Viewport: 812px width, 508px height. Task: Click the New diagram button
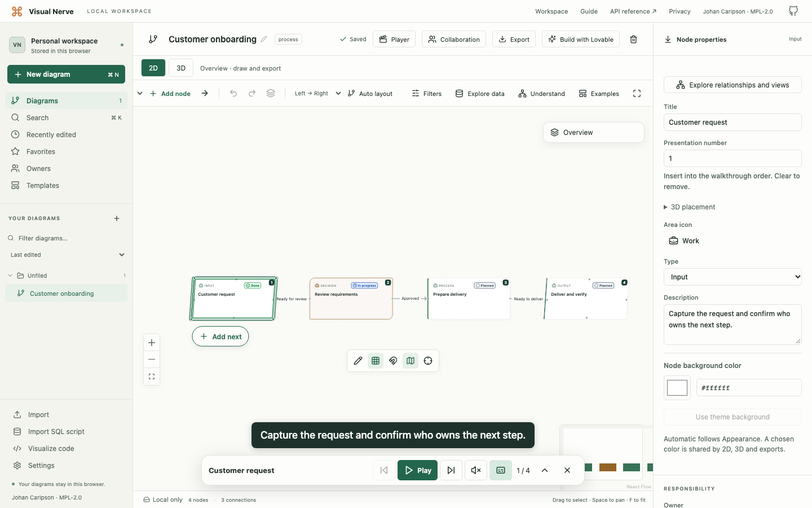(x=67, y=75)
